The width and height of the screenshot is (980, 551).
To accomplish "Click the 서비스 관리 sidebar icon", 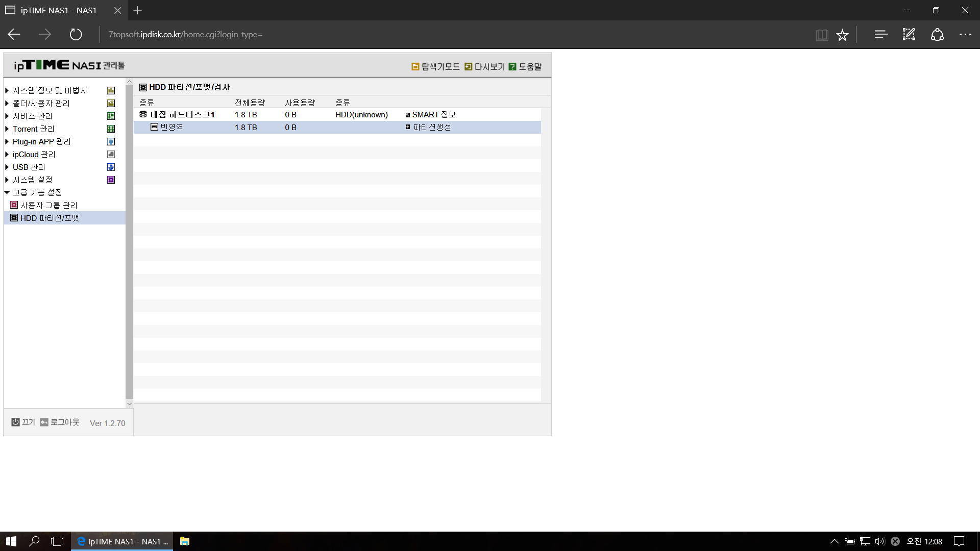I will click(x=111, y=116).
